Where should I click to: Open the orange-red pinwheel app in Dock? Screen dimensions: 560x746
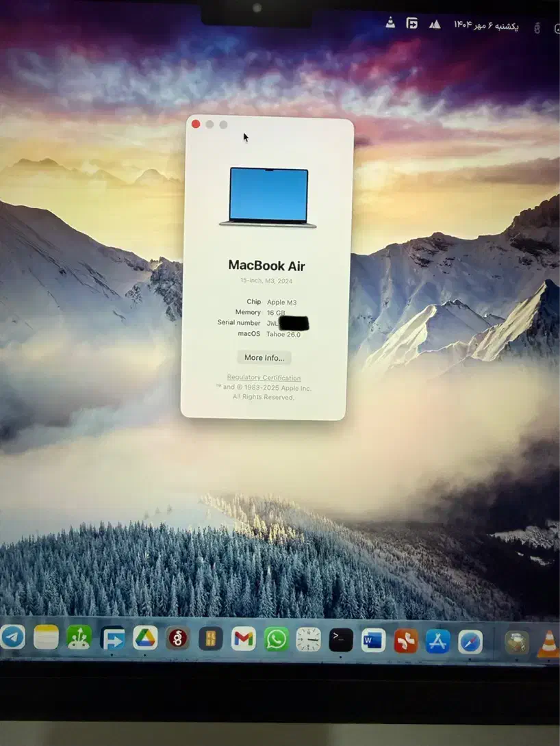point(406,641)
